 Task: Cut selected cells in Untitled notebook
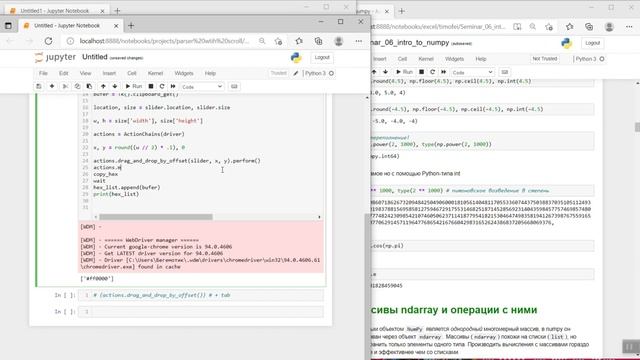65,87
